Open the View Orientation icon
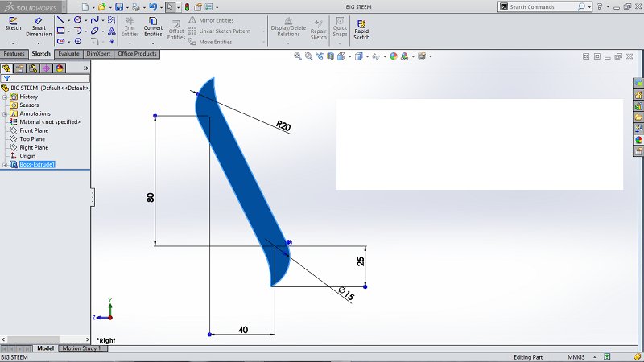 (x=341, y=56)
